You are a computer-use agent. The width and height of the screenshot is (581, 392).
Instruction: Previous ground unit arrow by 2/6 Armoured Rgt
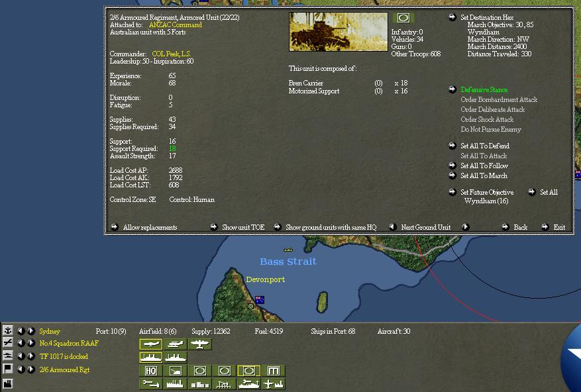[x=21, y=369]
